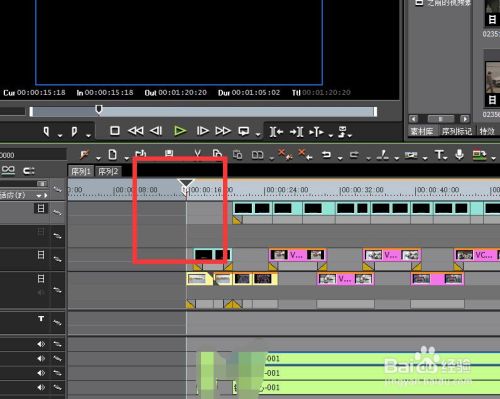Click the Voice-over microphone icon
500x399 pixels.
tap(459, 154)
